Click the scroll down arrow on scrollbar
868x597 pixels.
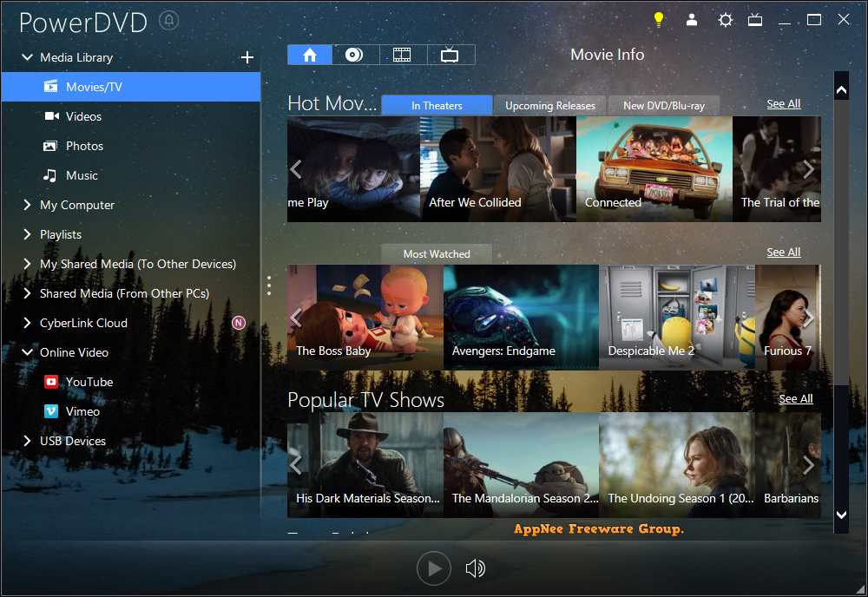841,515
